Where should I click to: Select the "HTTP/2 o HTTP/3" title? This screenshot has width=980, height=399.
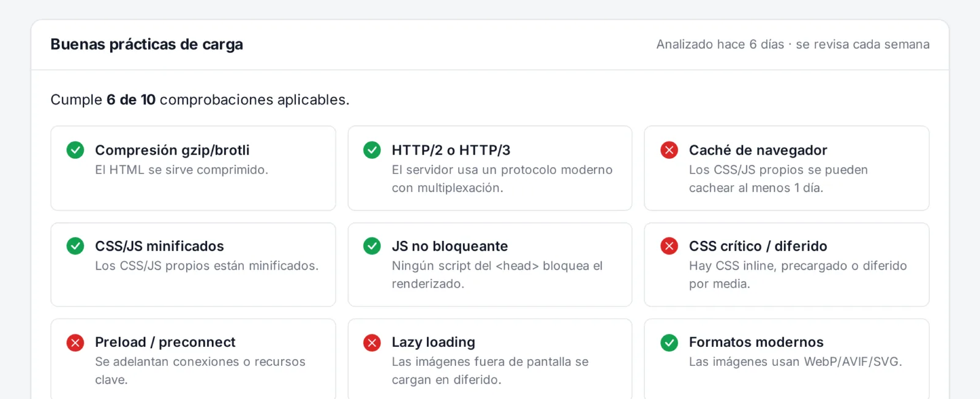[x=451, y=150]
